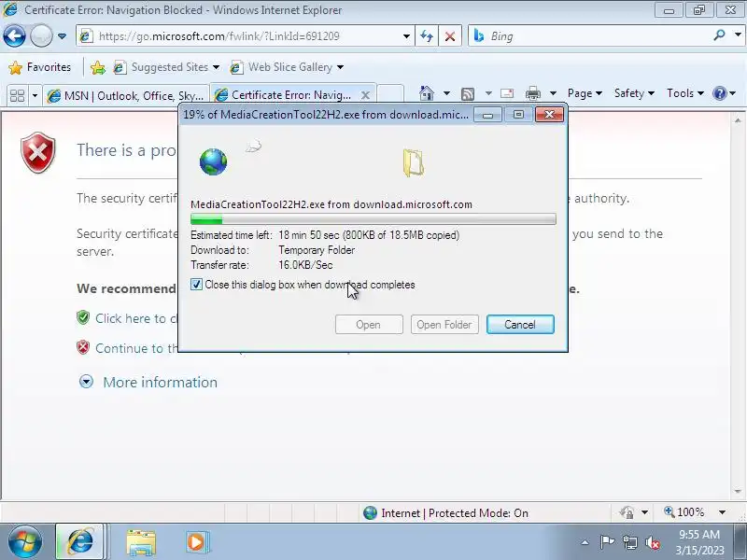
Task: Click the Home page icon
Action: coord(427,93)
